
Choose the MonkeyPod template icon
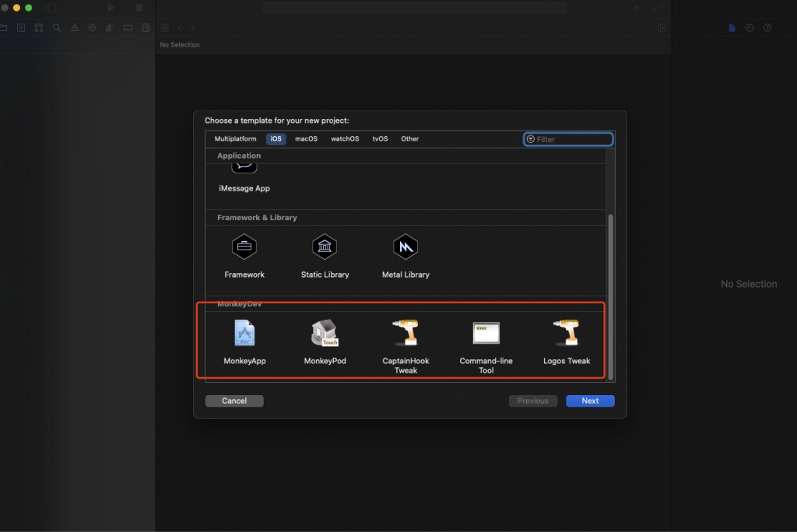(x=325, y=334)
